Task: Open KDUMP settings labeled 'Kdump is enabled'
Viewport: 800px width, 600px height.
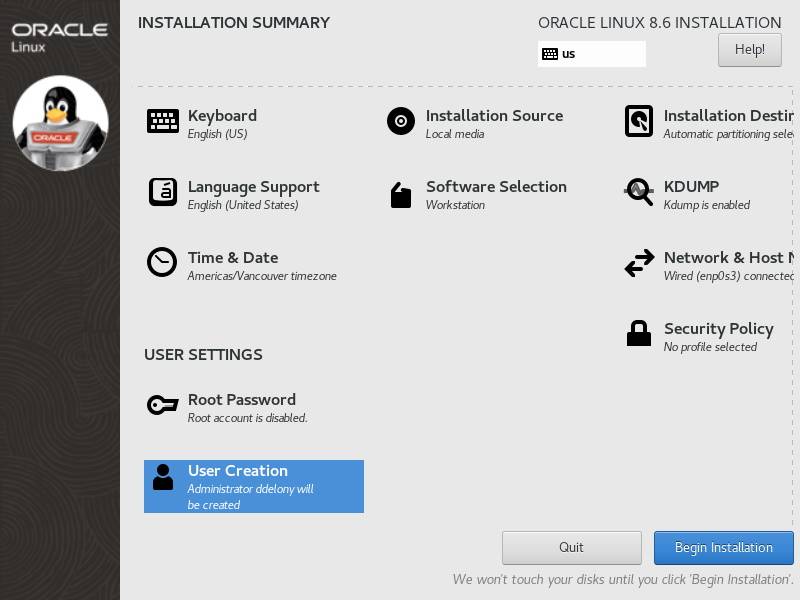Action: pyautogui.click(x=707, y=204)
